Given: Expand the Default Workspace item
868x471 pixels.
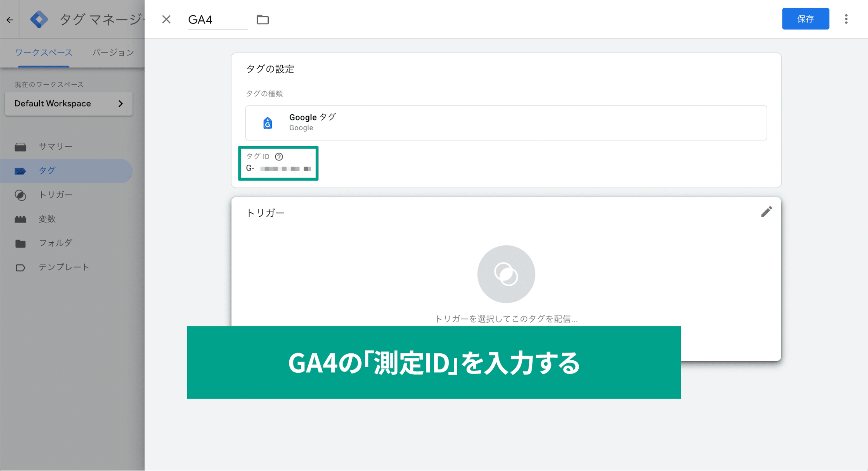Looking at the screenshot, I should point(121,103).
